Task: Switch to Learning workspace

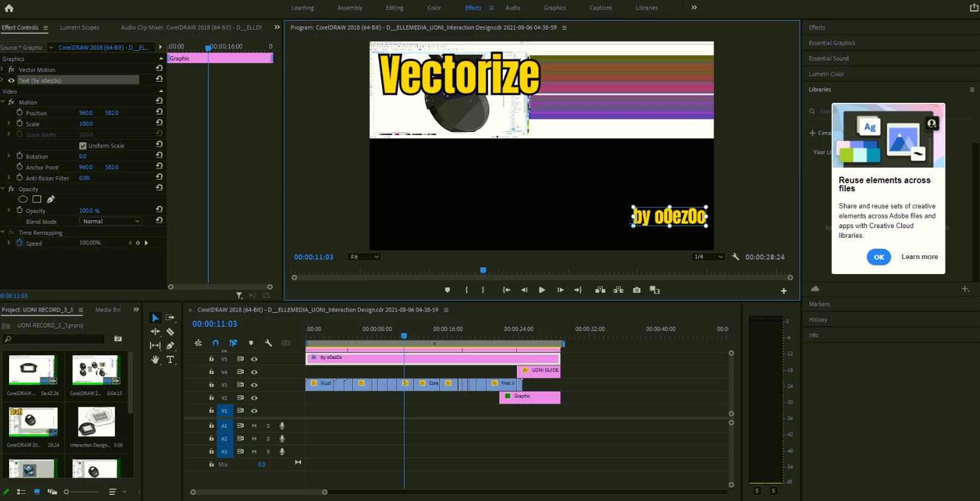Action: click(303, 8)
